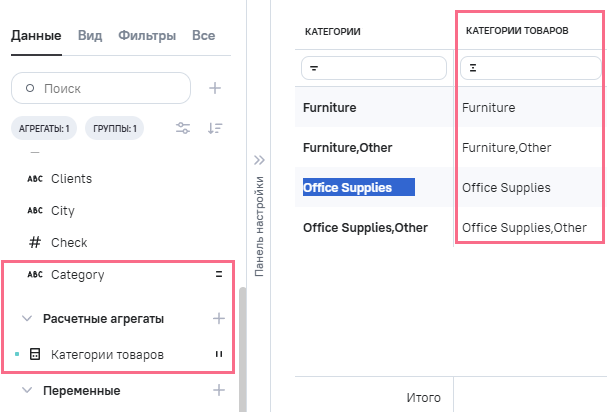Click group marker on Category field
Image resolution: width=607 pixels, height=412 pixels.
pos(217,274)
